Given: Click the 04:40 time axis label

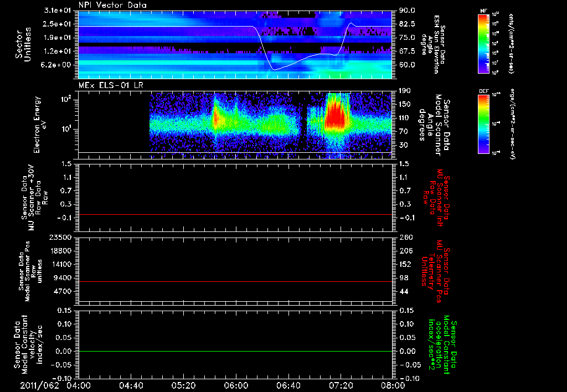Looking at the screenshot, I should pos(131,385).
